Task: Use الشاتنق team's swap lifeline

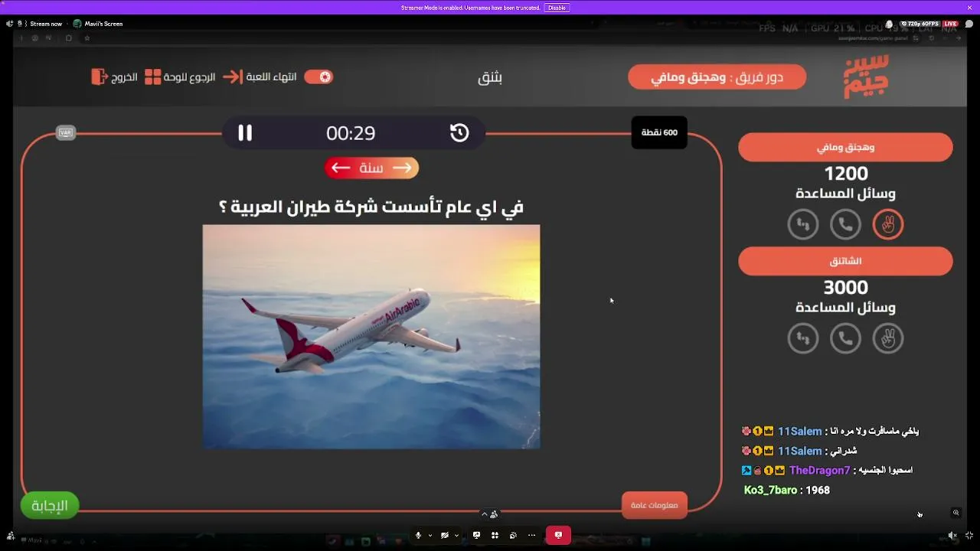Action: point(803,338)
